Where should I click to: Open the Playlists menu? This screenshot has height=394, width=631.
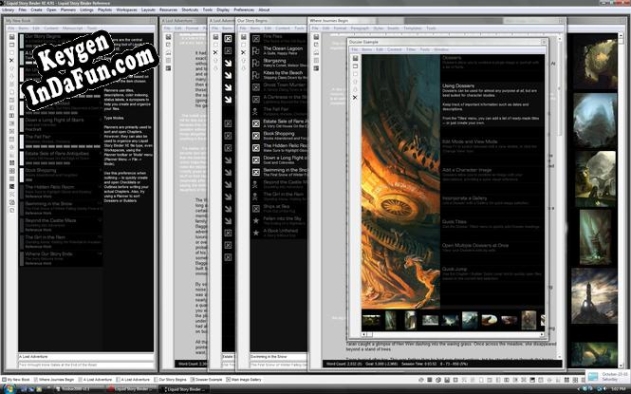tap(105, 10)
